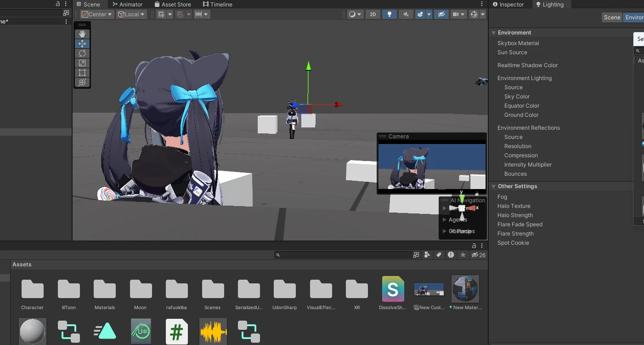644x345 pixels.
Task: Open the Local rotation dropdown
Action: [x=131, y=14]
